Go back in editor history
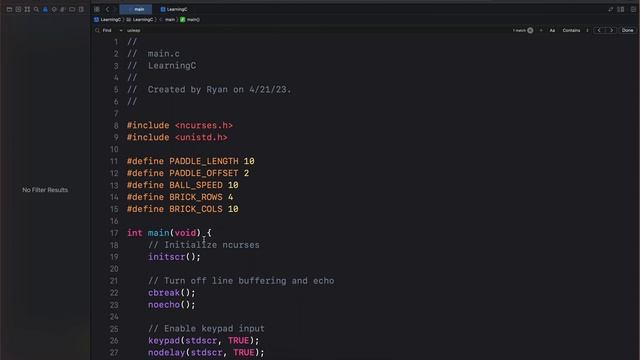Viewport: 640px width, 360px height. (x=107, y=9)
